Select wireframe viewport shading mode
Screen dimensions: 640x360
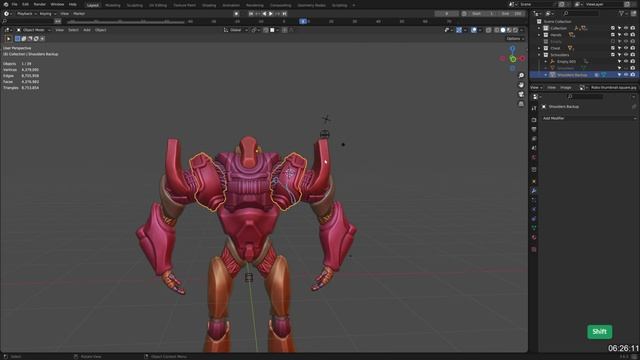pyautogui.click(x=497, y=30)
